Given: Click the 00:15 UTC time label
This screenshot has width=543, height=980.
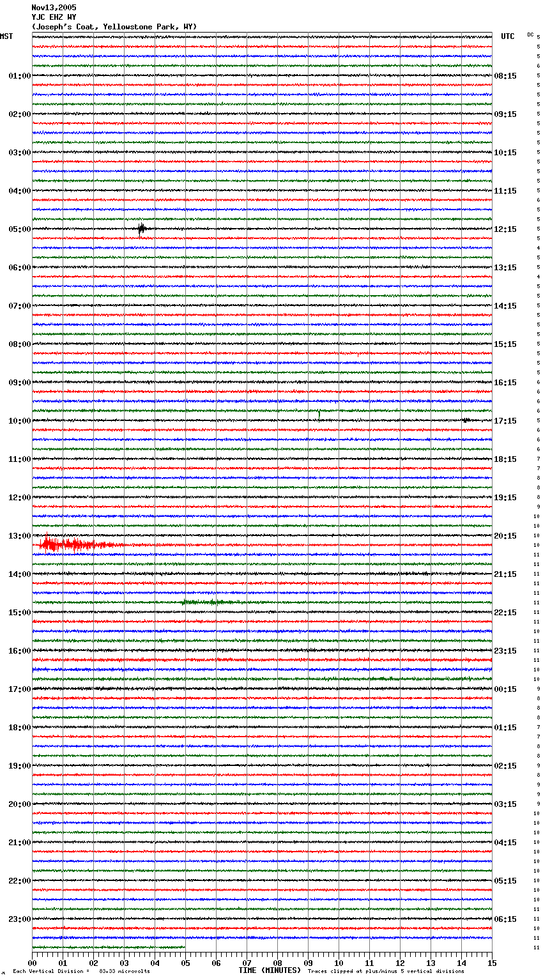Looking at the screenshot, I should point(505,689).
